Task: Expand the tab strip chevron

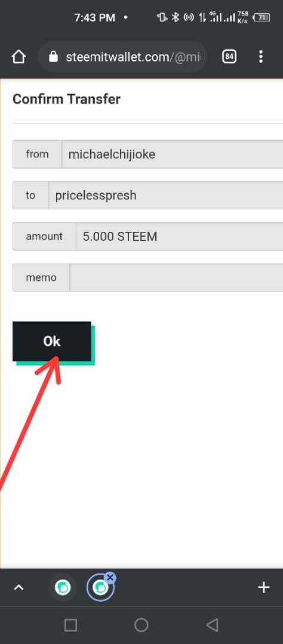Action: click(x=19, y=588)
